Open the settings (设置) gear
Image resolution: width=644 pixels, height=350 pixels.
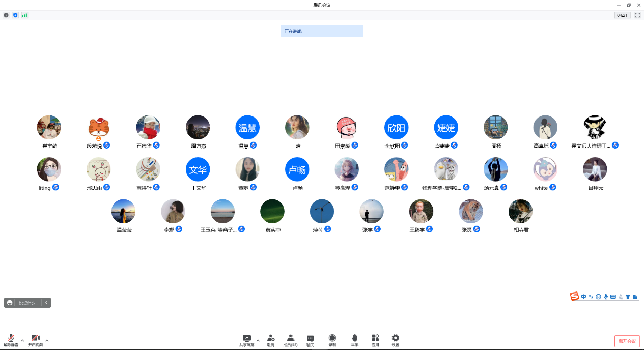(x=395, y=340)
